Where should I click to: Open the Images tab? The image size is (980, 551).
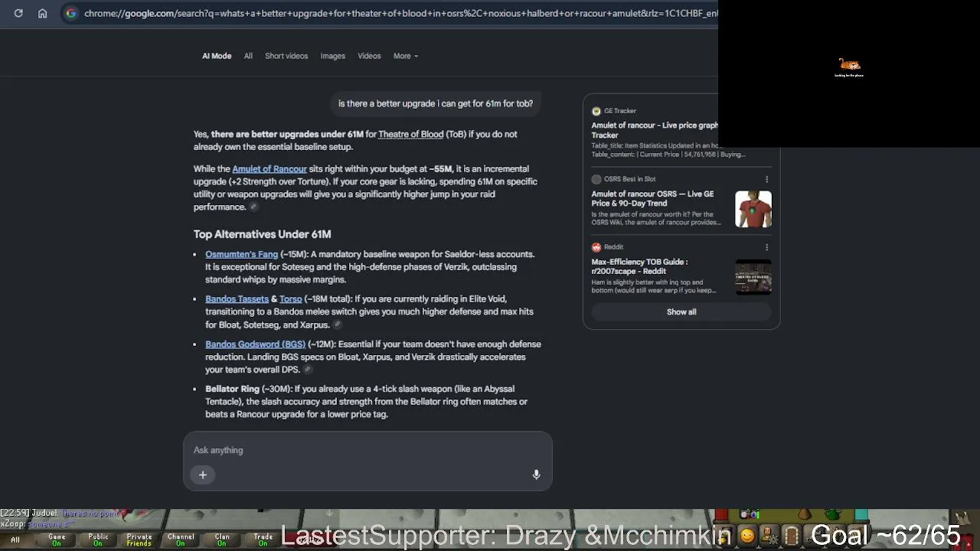(x=332, y=56)
